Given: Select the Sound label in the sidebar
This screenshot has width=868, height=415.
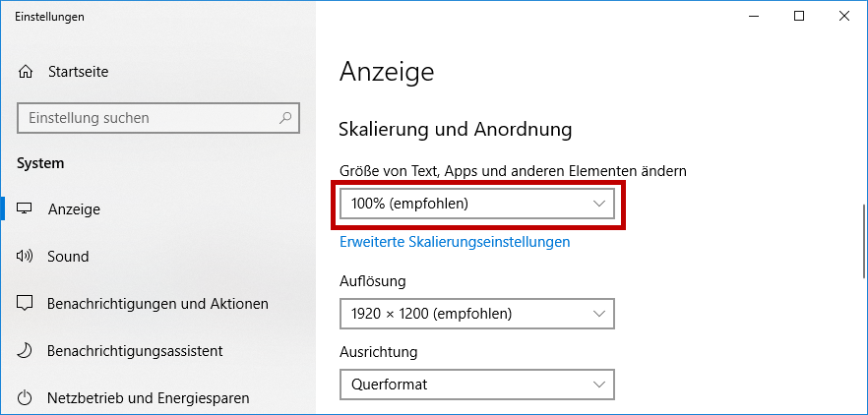Looking at the screenshot, I should pos(68,257).
